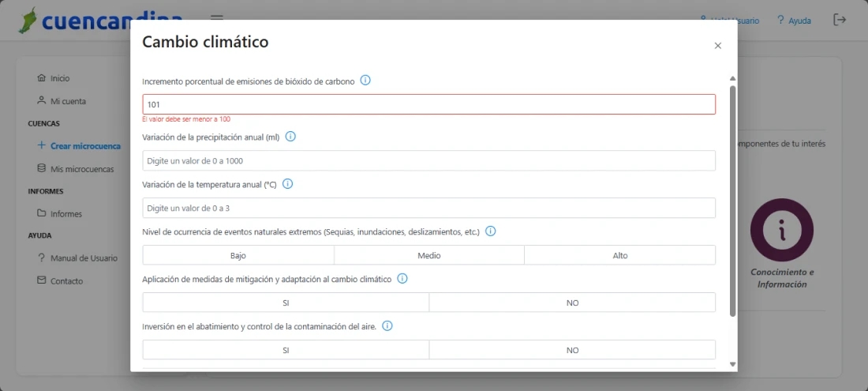868x391 pixels.
Task: Select Alto for extreme natural events level
Action: pyautogui.click(x=620, y=255)
